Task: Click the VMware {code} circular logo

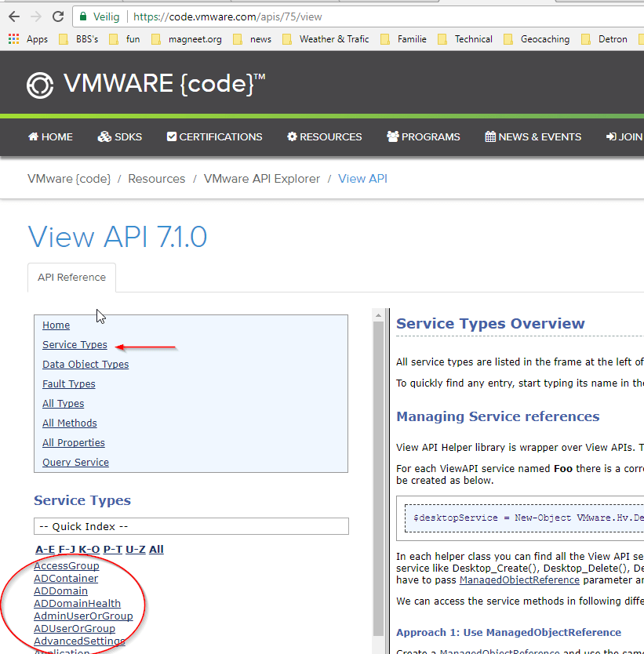Action: pos(40,85)
